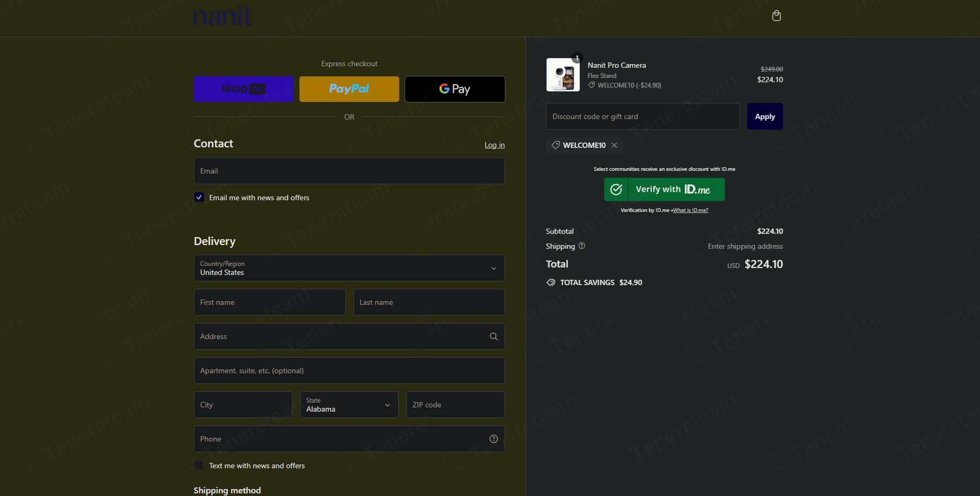
Task: Focus the Phone field
Action: pos(349,439)
